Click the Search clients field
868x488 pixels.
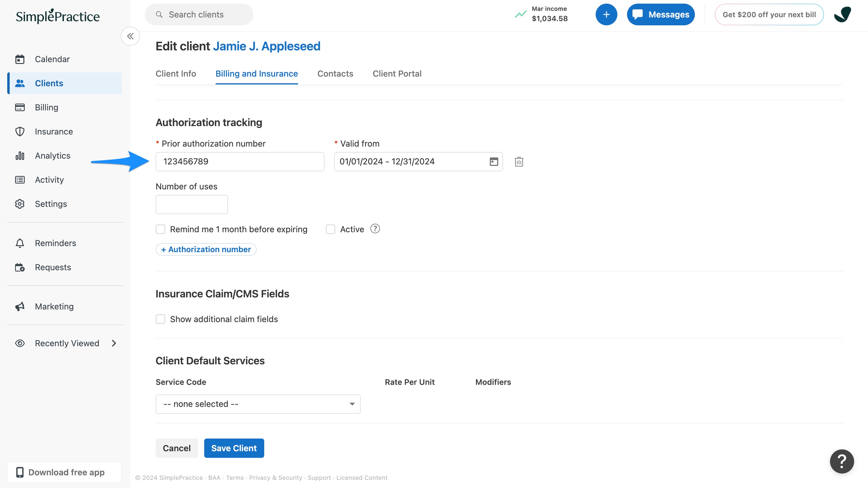(199, 14)
